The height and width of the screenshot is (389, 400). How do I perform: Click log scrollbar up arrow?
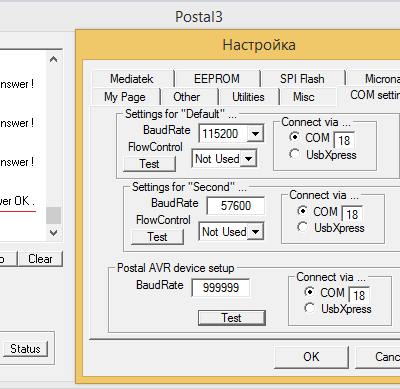(x=53, y=59)
